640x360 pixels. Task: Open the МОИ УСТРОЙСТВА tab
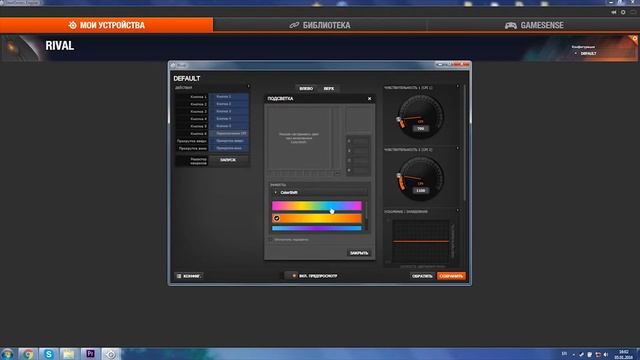tap(107, 25)
